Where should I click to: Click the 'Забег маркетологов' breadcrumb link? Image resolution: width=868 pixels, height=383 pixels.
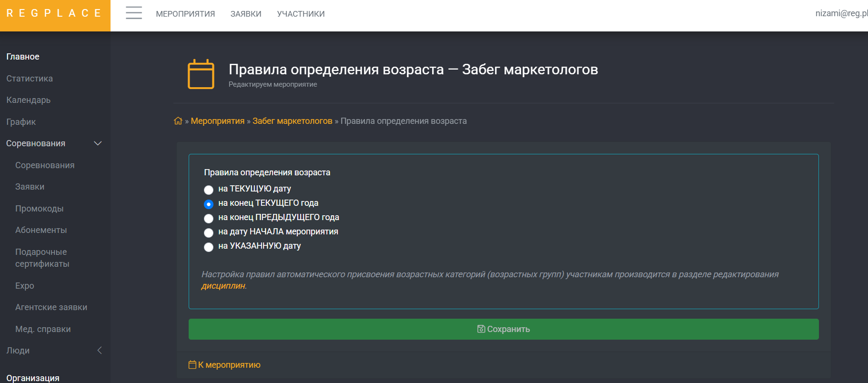[293, 121]
